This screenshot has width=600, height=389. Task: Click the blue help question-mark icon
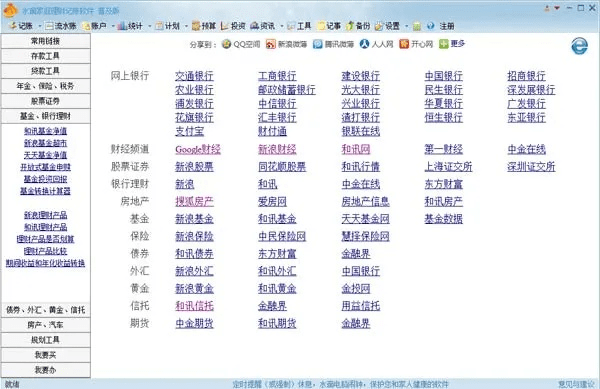430,26
